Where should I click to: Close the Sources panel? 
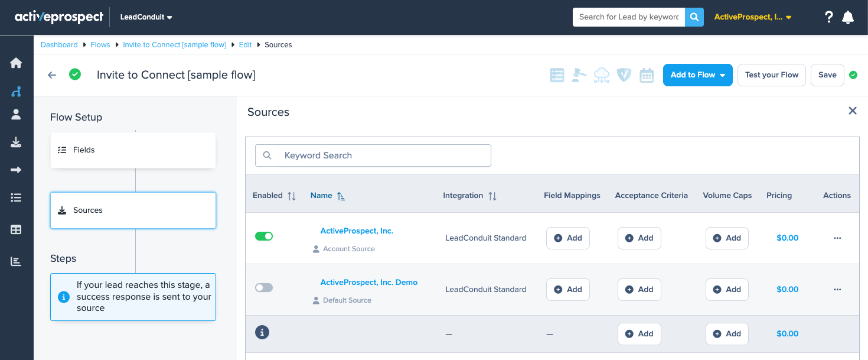click(x=852, y=111)
